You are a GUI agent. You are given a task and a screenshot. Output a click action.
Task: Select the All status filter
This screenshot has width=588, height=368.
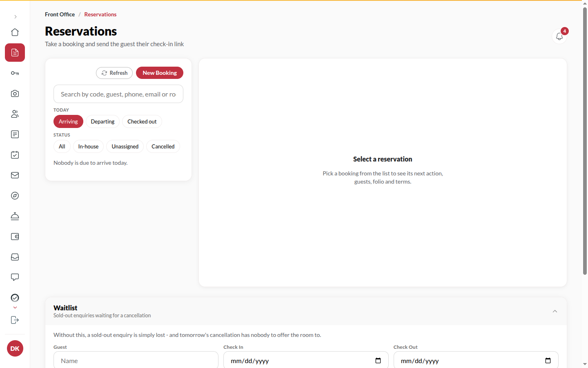(62, 146)
